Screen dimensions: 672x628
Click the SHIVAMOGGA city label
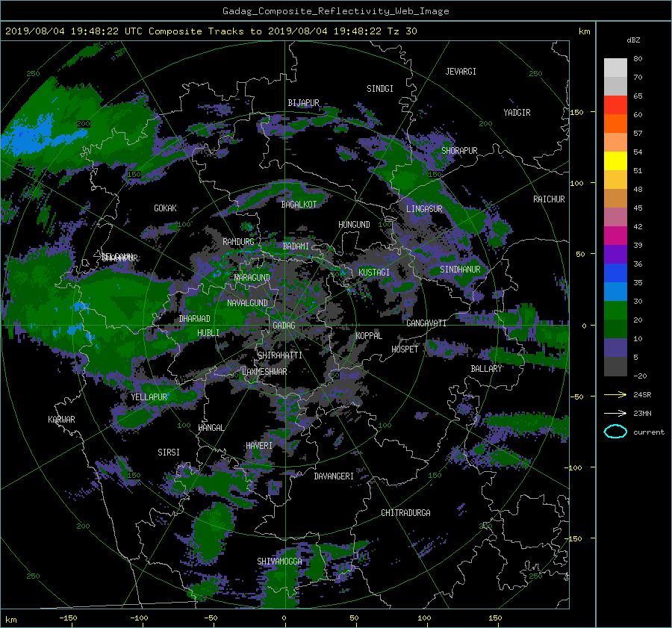(279, 562)
